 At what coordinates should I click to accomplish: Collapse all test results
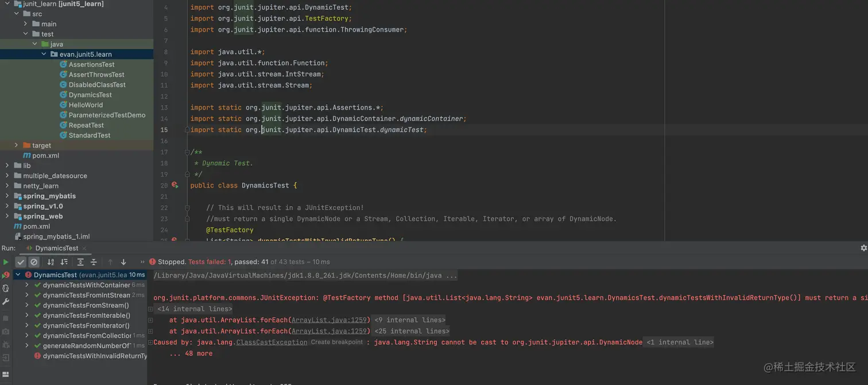[x=94, y=262]
